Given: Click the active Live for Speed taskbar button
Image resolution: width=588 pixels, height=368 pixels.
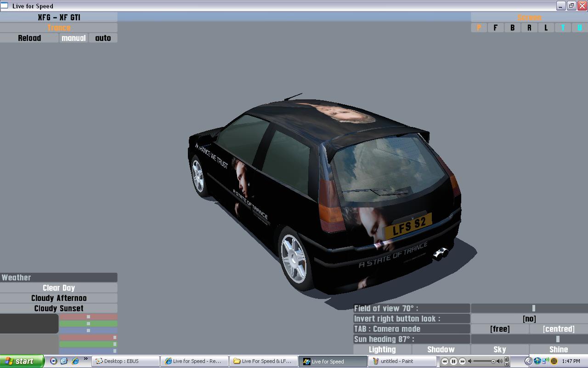Looking at the screenshot, I should click(x=334, y=361).
